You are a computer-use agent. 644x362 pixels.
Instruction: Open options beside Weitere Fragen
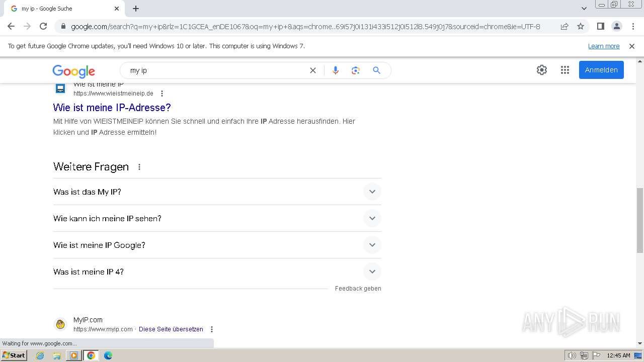(139, 167)
